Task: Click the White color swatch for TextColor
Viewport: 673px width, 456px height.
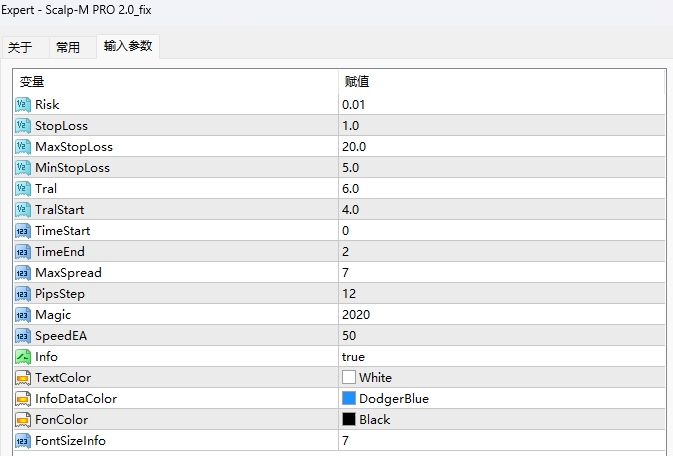Action: tap(349, 378)
